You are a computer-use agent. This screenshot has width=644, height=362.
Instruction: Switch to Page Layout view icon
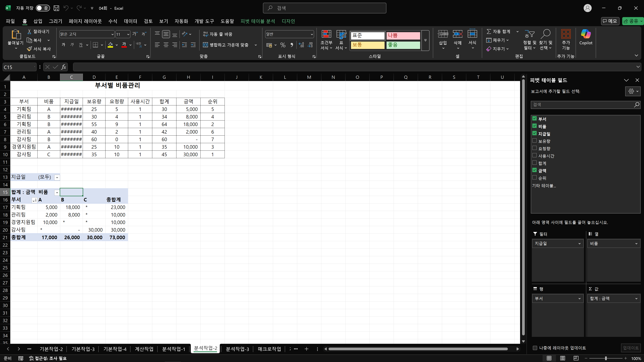pos(562,358)
